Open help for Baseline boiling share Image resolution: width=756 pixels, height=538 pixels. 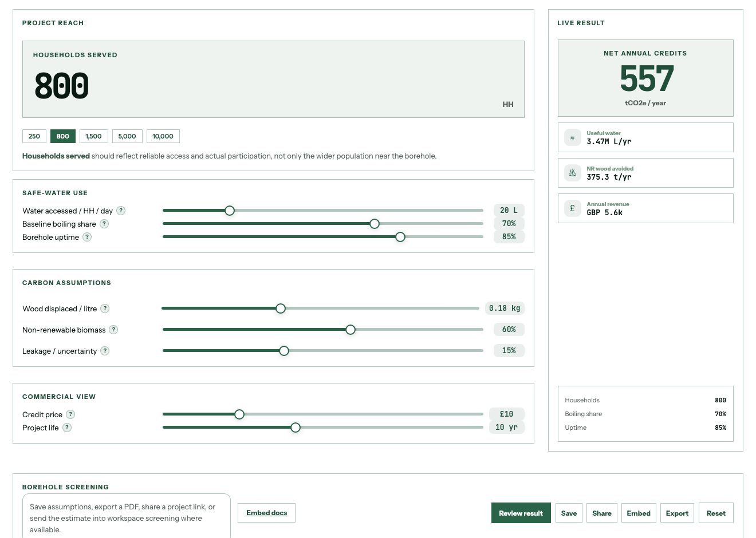pos(104,224)
